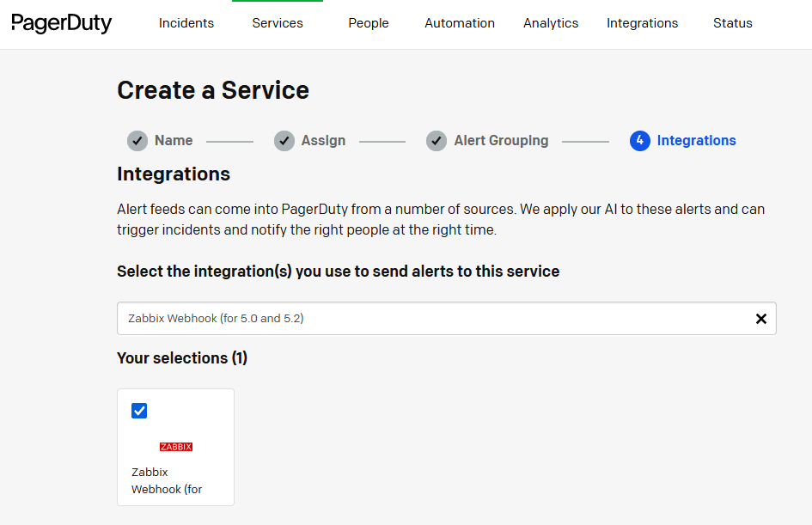The height and width of the screenshot is (525, 812).
Task: Clear the integration search with the X
Action: (760, 319)
